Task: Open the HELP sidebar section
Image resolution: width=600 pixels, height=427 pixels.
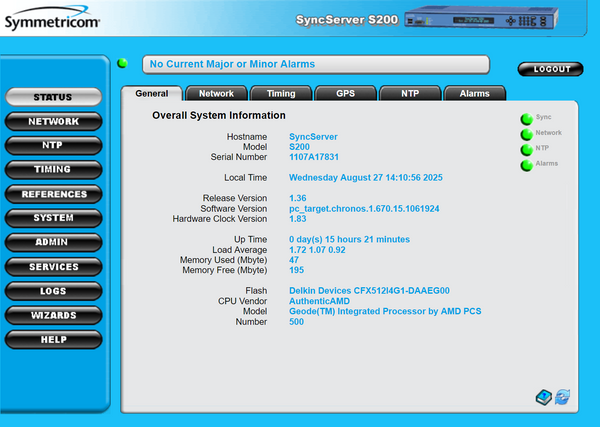Action: coord(53,339)
